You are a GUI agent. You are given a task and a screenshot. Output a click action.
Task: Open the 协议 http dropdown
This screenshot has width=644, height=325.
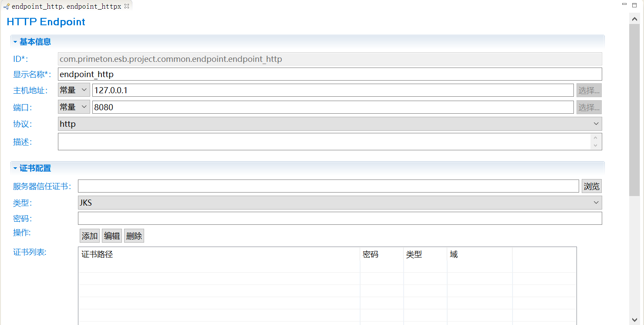(330, 124)
